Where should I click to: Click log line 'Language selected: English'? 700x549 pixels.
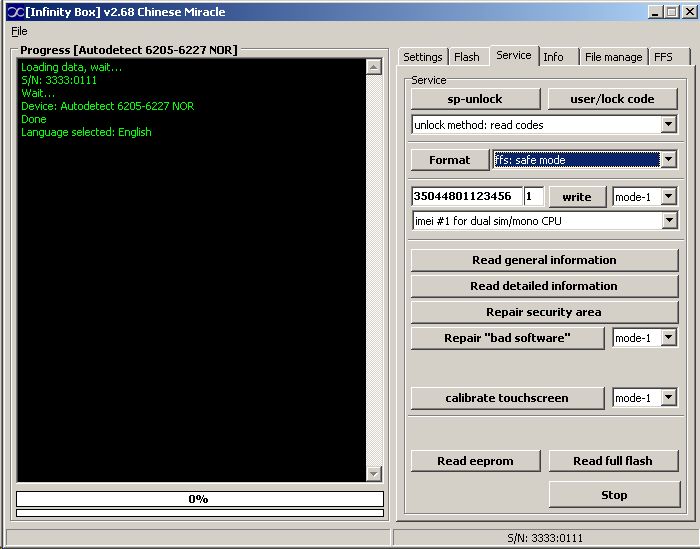pos(86,132)
